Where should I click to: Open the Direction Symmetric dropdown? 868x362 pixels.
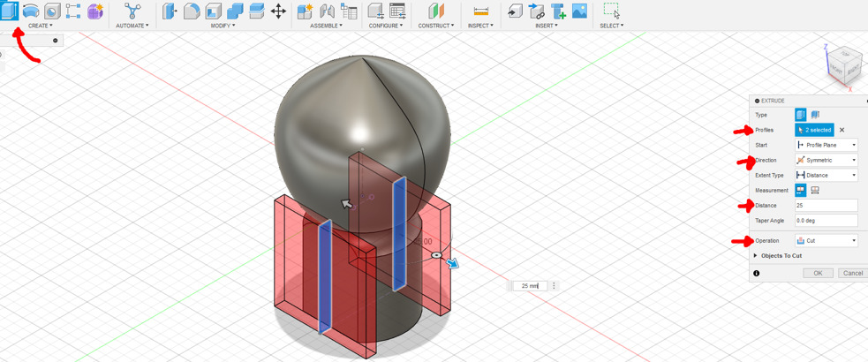point(826,160)
